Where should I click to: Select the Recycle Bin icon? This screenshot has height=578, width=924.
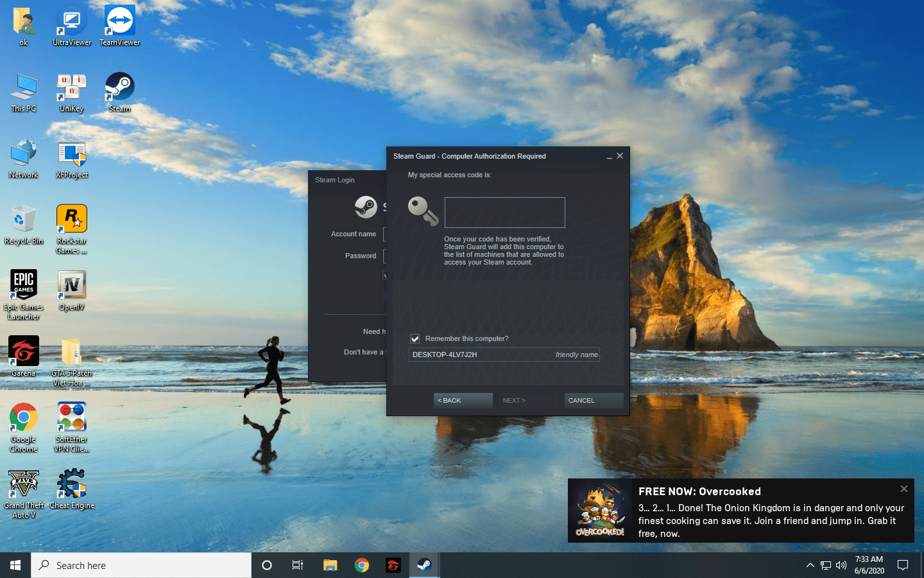[24, 225]
